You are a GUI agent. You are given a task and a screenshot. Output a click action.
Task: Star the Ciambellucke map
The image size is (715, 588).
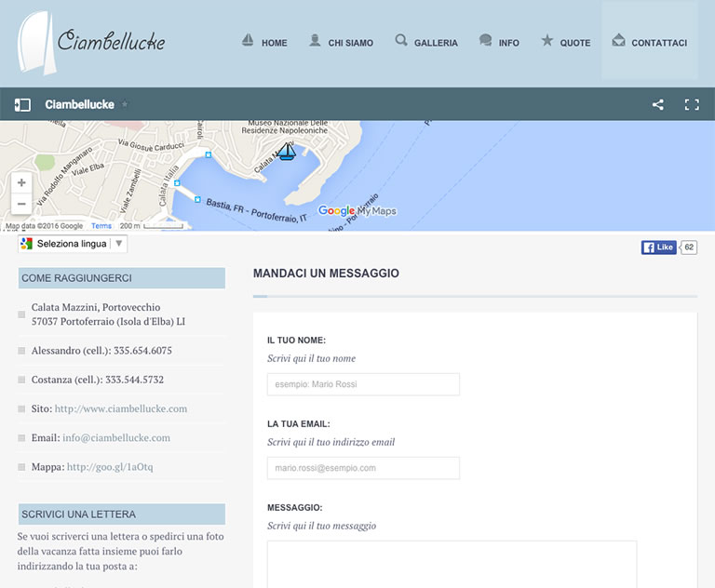point(125,104)
